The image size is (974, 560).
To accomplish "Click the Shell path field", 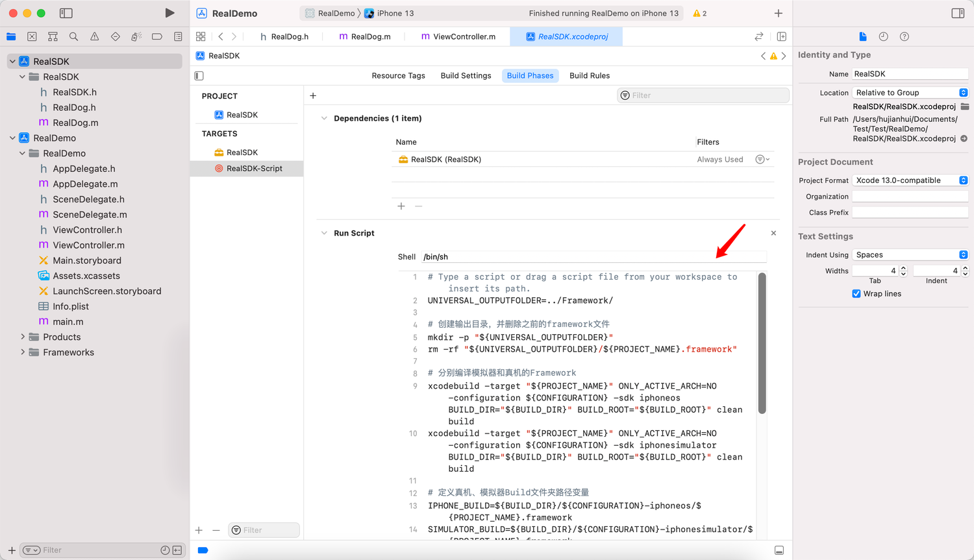I will coord(593,257).
